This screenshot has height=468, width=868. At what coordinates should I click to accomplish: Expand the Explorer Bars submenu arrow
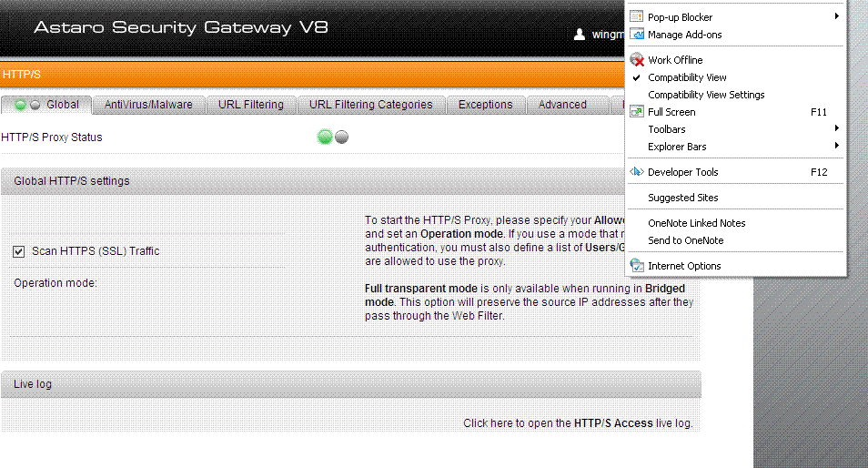(x=837, y=145)
